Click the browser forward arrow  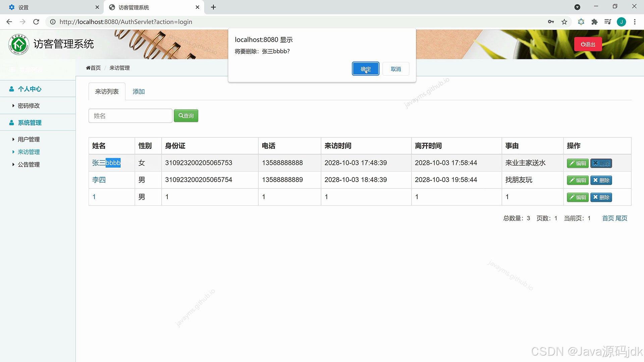click(22, 22)
